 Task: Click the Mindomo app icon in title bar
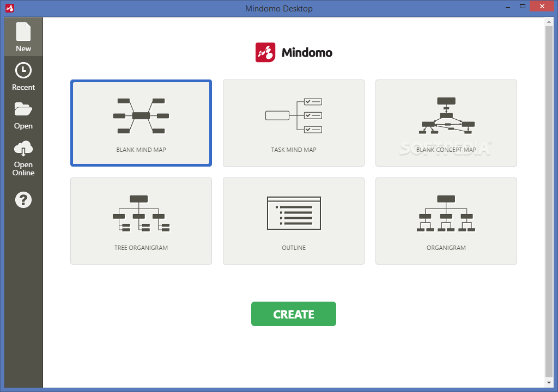click(x=10, y=8)
